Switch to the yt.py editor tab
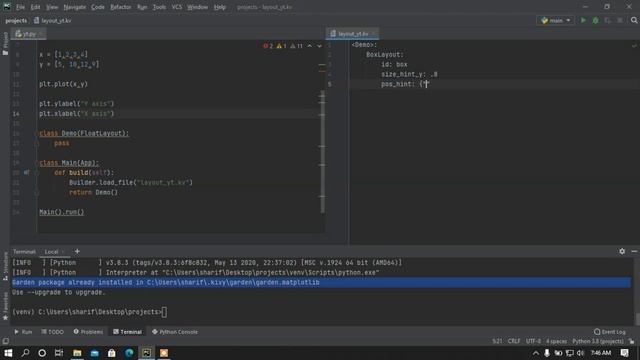This screenshot has width=640, height=360. [x=29, y=34]
